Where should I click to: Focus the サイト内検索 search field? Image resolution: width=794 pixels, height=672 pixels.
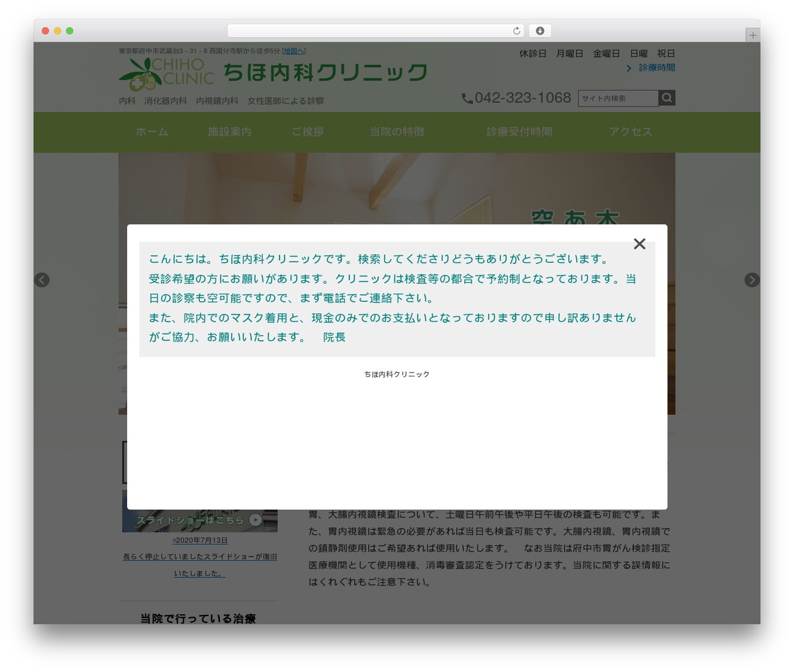(618, 98)
